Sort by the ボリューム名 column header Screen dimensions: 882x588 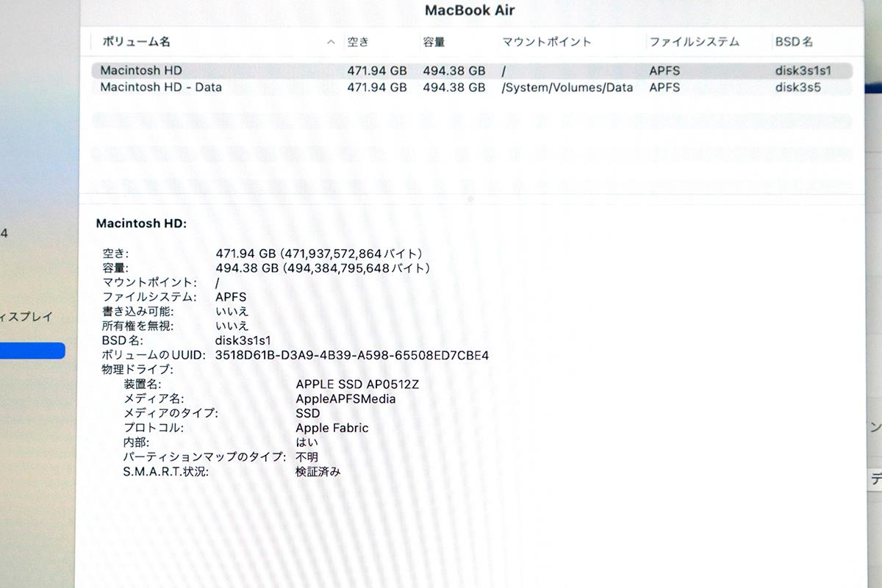[136, 42]
